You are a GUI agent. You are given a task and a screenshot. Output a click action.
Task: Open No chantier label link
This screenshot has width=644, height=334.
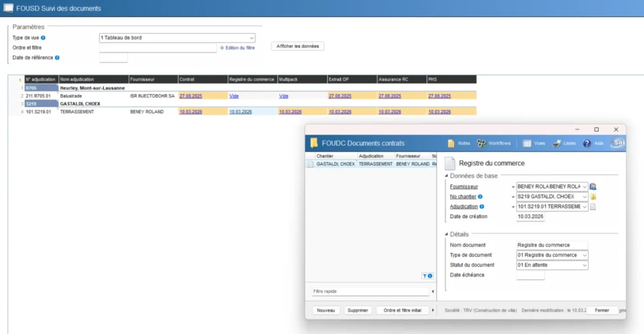pyautogui.click(x=463, y=196)
